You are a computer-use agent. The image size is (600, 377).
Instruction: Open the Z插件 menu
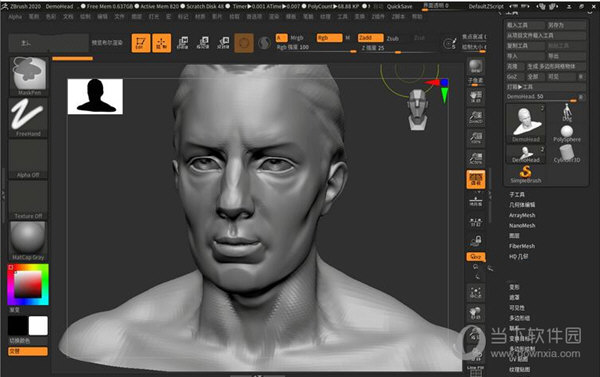tap(378, 17)
